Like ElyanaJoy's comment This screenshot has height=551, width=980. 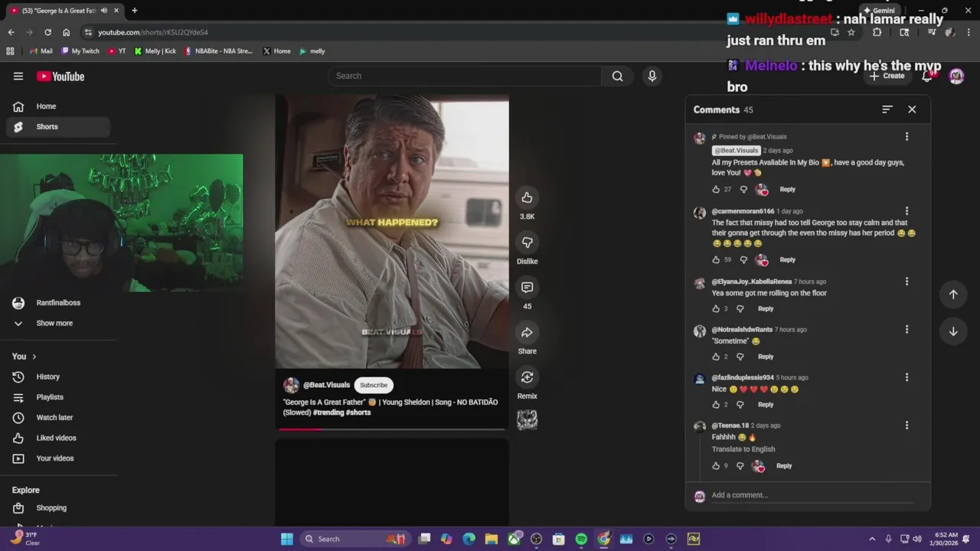(x=716, y=308)
